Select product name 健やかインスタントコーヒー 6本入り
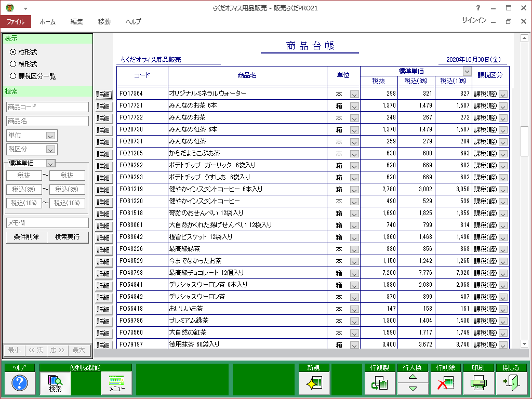Viewport: 532px width, 399px height. click(x=216, y=189)
